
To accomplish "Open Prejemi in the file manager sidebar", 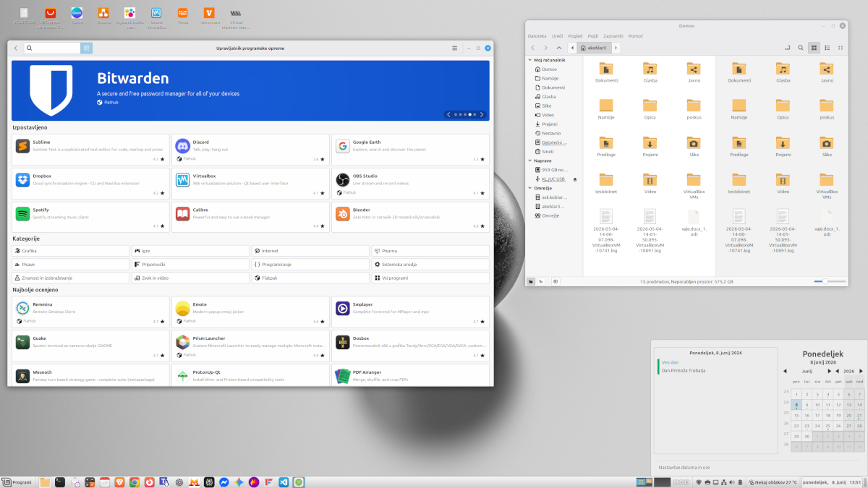I will pos(550,124).
